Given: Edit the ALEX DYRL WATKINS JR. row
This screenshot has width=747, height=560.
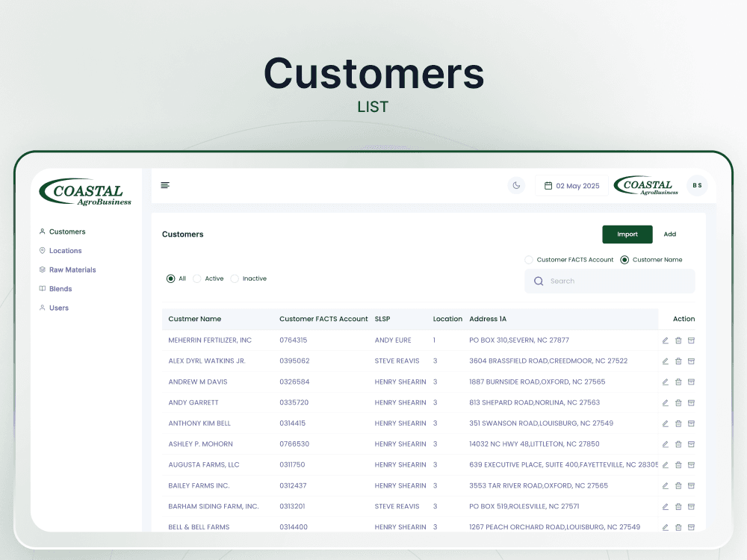Looking at the screenshot, I should click(666, 361).
